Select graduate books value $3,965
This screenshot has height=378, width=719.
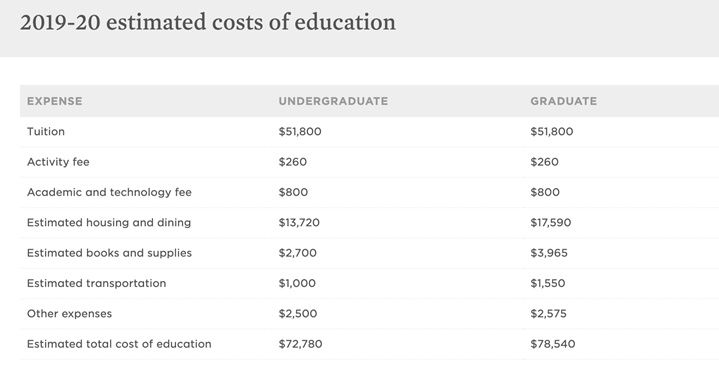[x=549, y=253]
